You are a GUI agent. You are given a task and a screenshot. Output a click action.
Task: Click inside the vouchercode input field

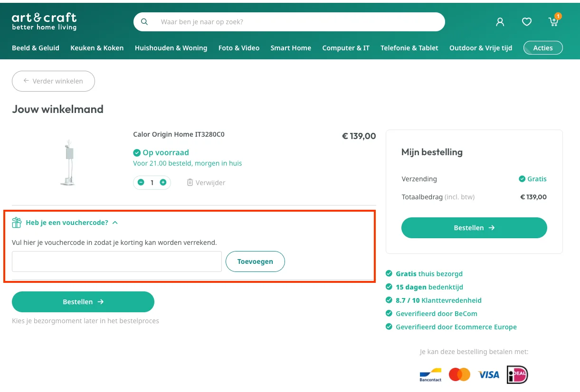click(116, 261)
